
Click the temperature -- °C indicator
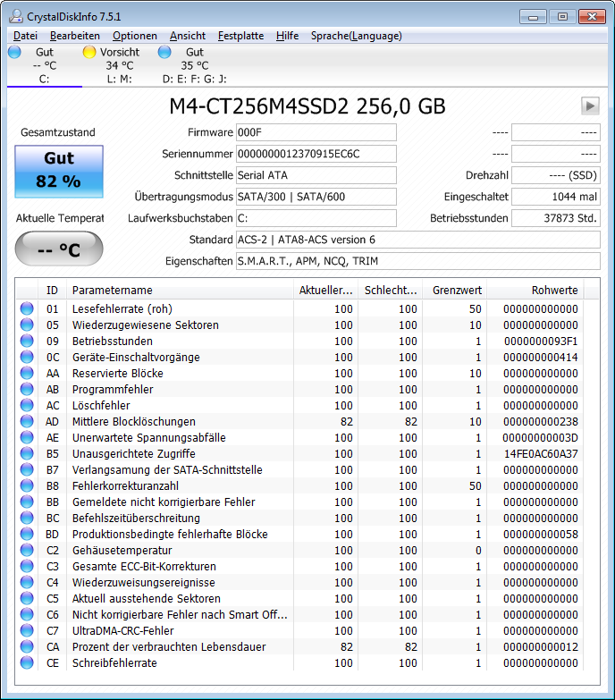point(59,249)
